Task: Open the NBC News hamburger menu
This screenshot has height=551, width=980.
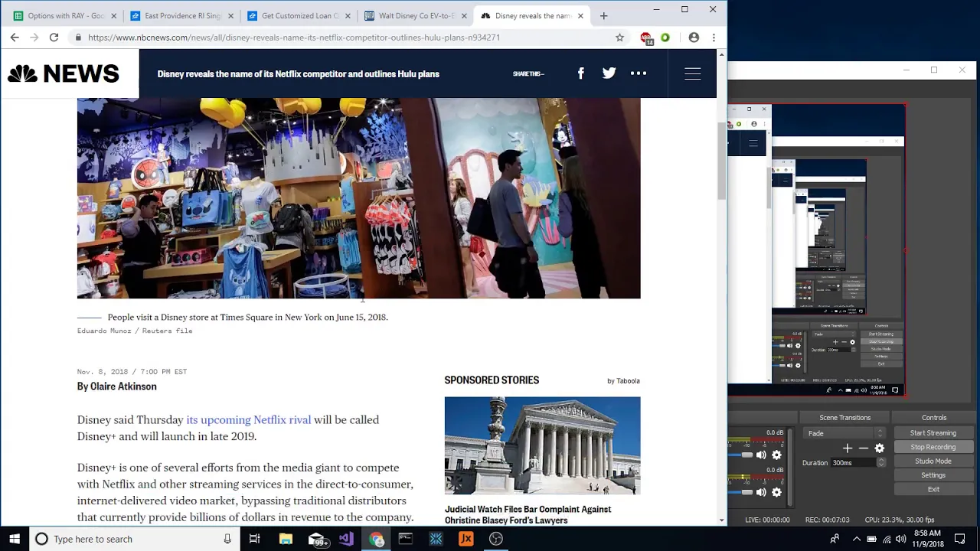Action: coord(692,73)
